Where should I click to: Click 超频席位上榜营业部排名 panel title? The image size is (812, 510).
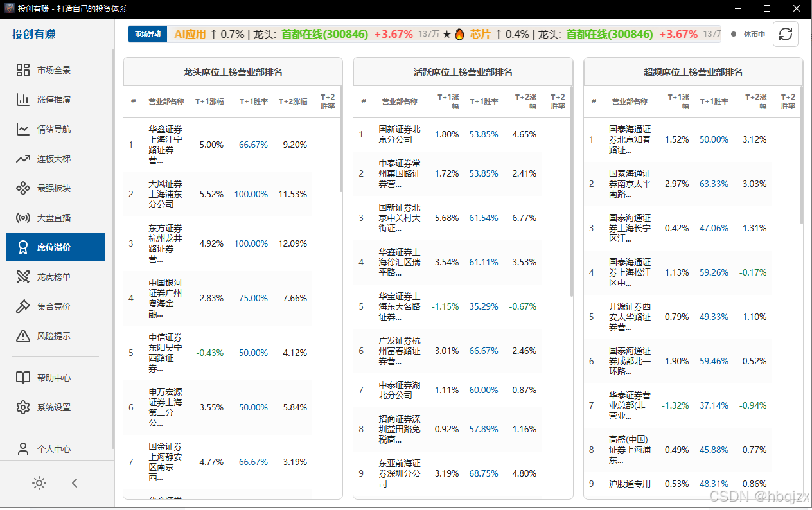[693, 72]
